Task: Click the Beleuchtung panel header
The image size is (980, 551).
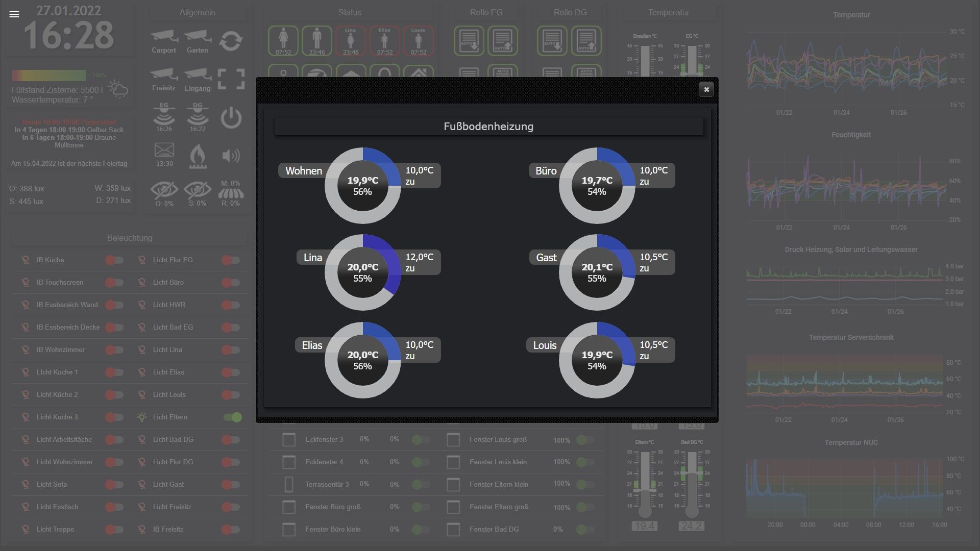Action: pyautogui.click(x=130, y=238)
